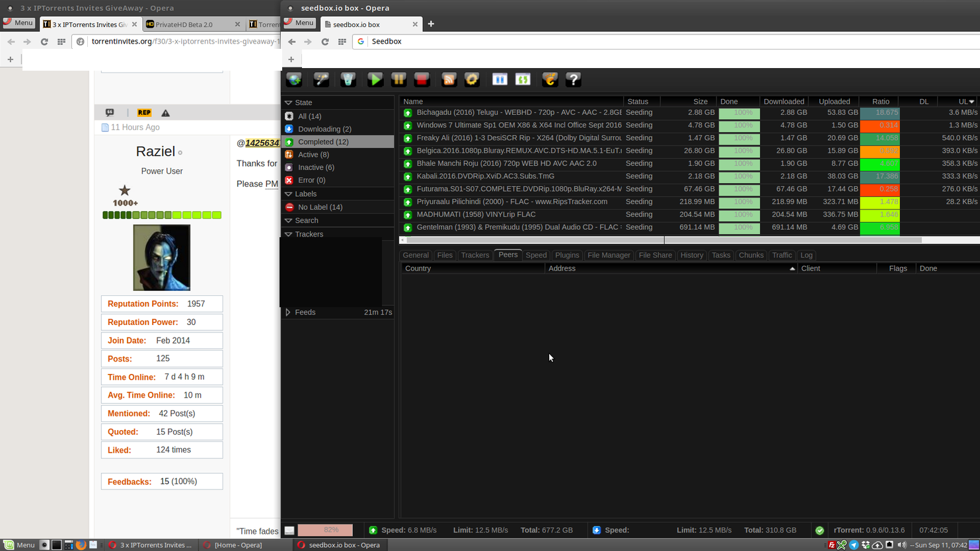
Task: Click the REP icon in forum post
Action: click(144, 113)
